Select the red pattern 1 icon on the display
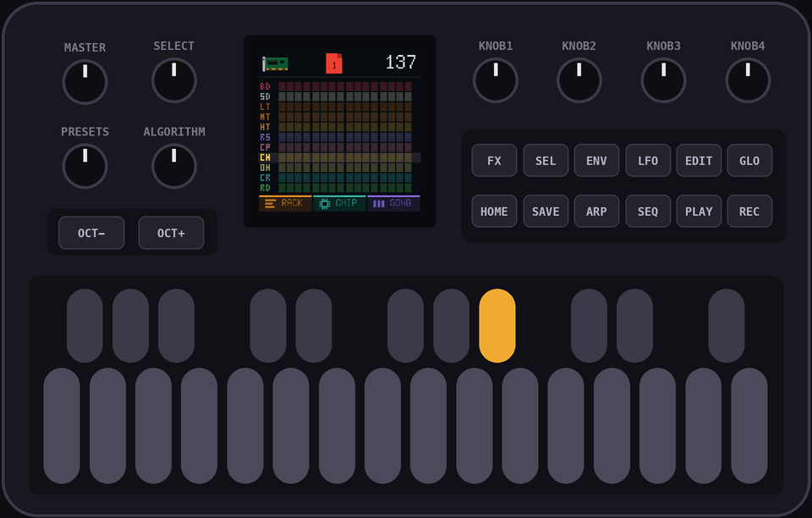The height and width of the screenshot is (518, 812). (x=334, y=63)
